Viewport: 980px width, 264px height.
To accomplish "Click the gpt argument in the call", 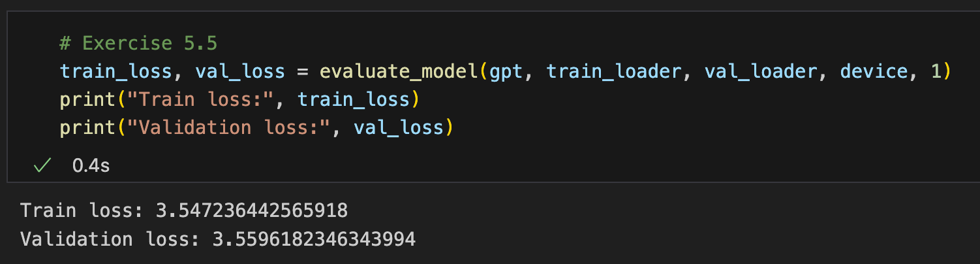I will (x=506, y=71).
